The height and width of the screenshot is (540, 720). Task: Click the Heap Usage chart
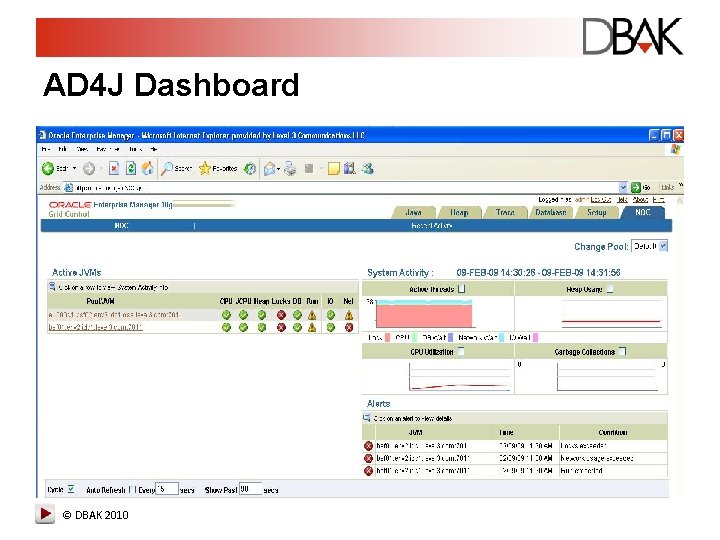click(x=612, y=314)
